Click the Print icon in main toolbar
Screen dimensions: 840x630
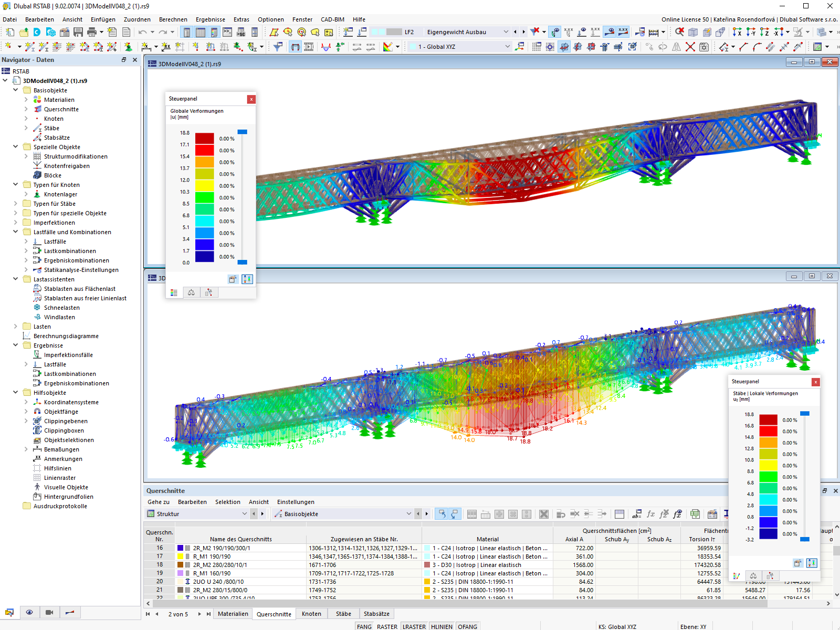92,32
